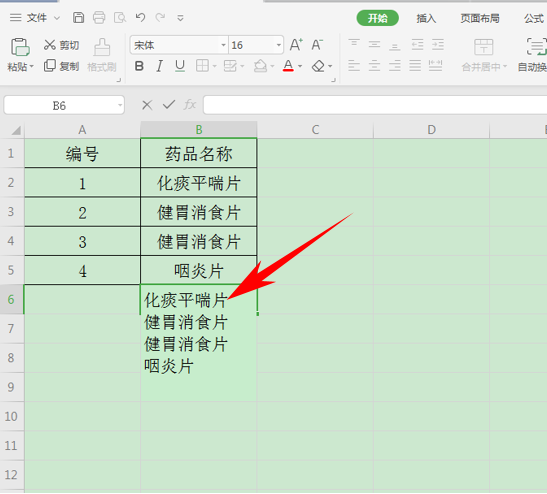Image resolution: width=547 pixels, height=494 pixels.
Task: Click the 复制 copy button
Action: pos(62,66)
